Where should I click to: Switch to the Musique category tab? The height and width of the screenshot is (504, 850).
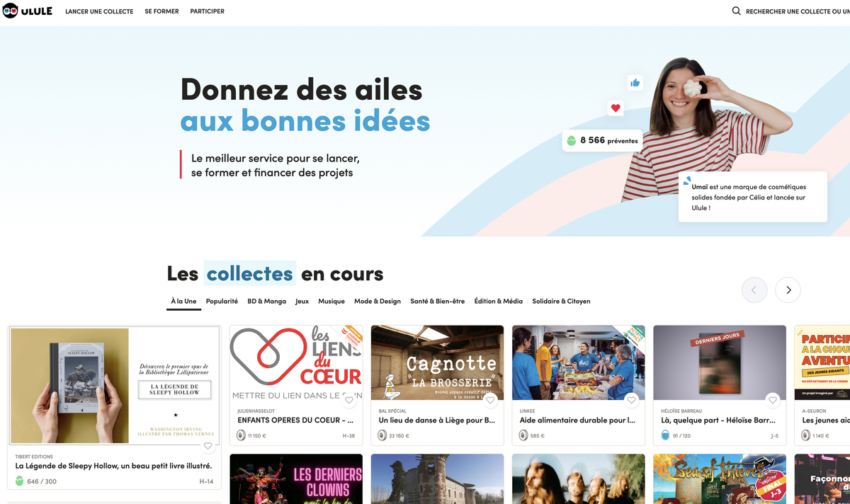331,301
